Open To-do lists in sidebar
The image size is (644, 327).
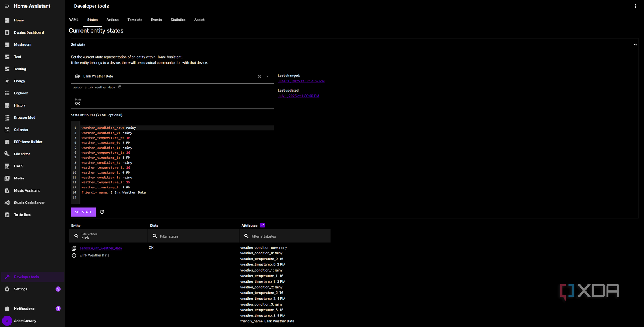point(32,215)
